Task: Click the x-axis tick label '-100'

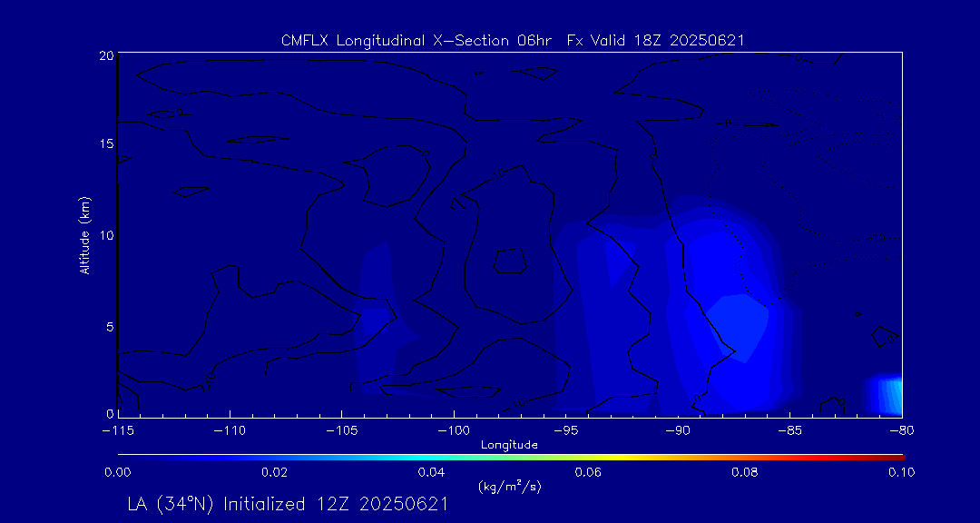Action: [x=454, y=432]
